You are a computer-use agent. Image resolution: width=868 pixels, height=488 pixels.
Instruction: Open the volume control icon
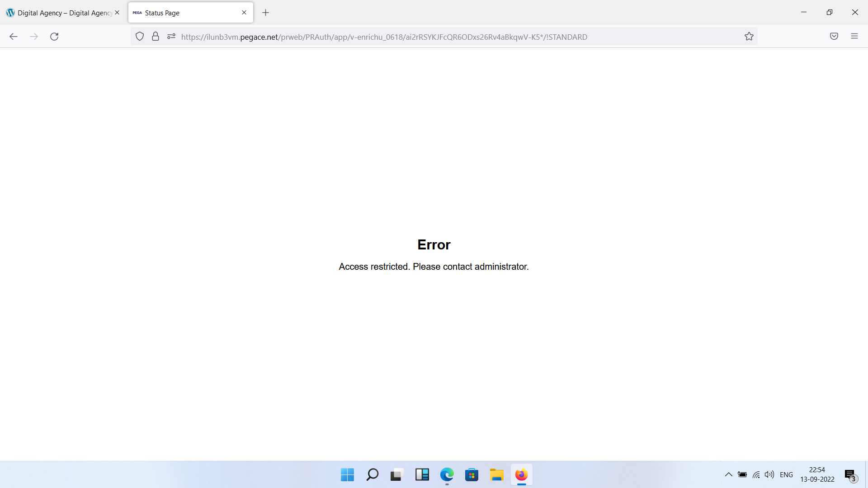coord(769,474)
